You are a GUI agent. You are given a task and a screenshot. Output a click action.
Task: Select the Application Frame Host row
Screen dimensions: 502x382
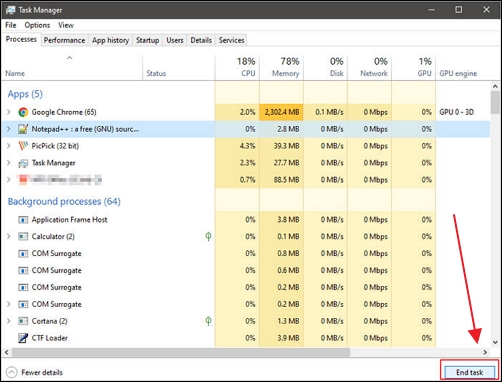[246, 220]
